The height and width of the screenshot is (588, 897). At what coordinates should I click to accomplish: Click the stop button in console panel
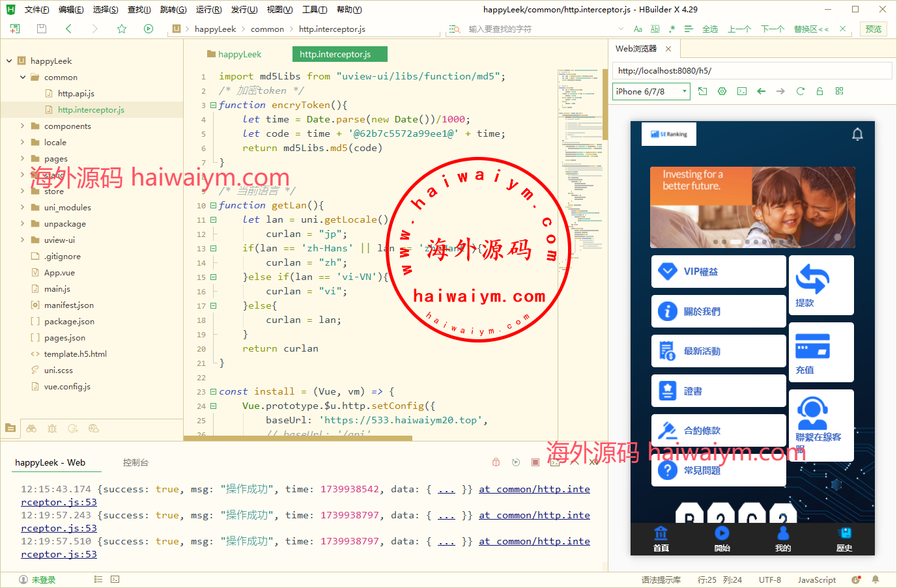(535, 462)
